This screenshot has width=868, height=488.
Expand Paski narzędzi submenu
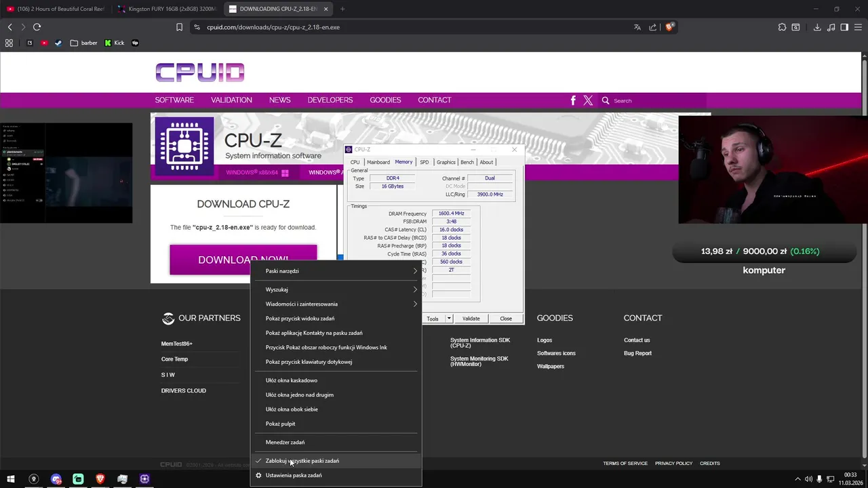click(x=336, y=271)
